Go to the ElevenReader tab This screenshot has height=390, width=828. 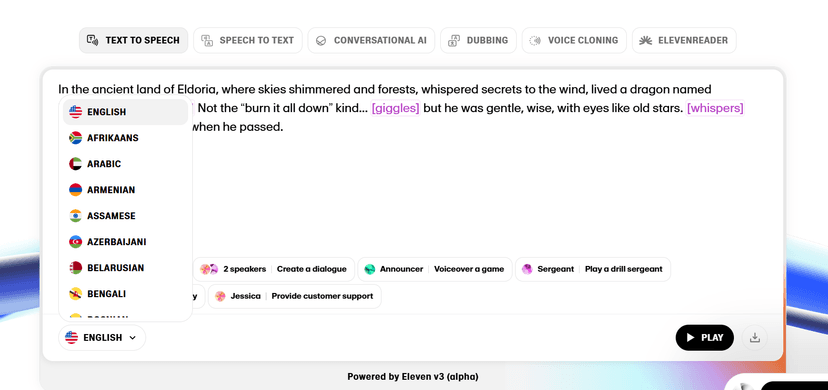pyautogui.click(x=684, y=40)
